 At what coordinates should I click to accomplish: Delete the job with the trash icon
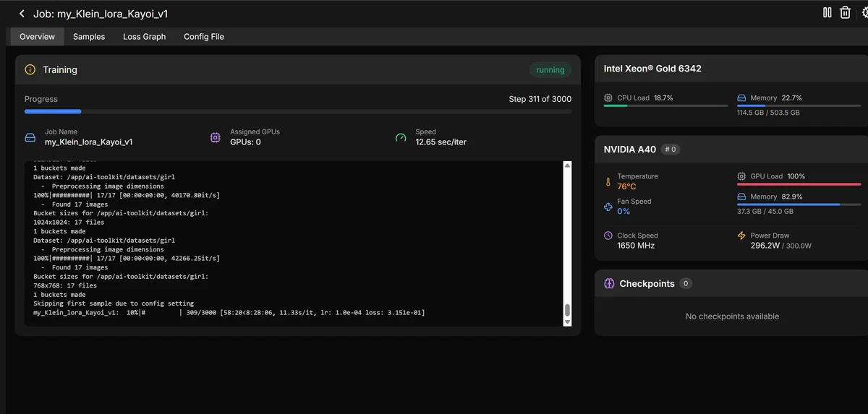(x=845, y=12)
